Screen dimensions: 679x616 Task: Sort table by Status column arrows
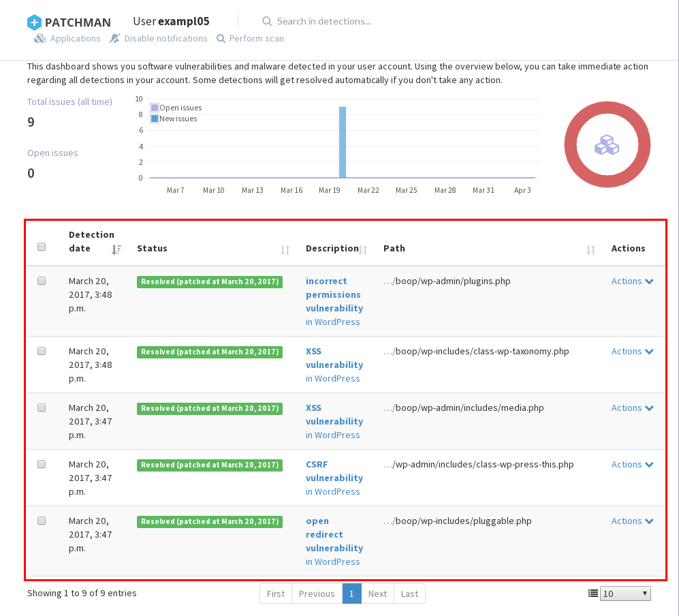point(285,250)
